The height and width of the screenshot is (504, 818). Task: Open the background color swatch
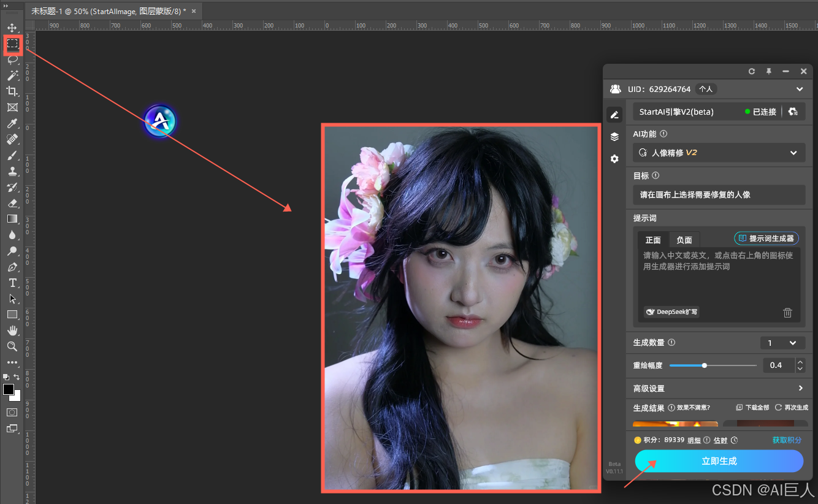[17, 397]
